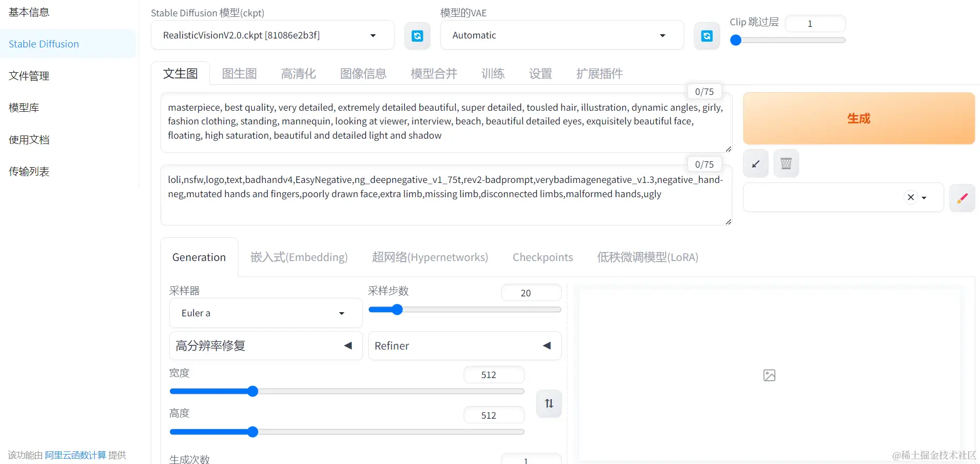Click the arrow icon to read last prompt parameters

[756, 164]
